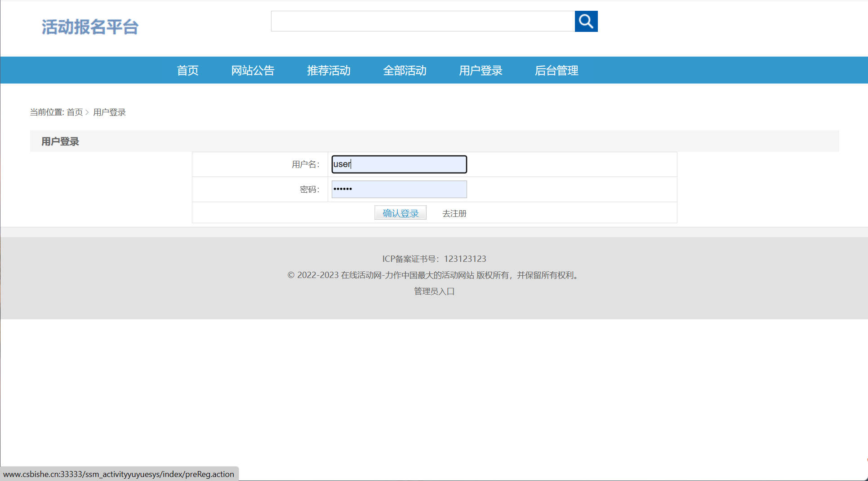Click the copyright notice text
This screenshot has width=868, height=481.
pos(433,275)
